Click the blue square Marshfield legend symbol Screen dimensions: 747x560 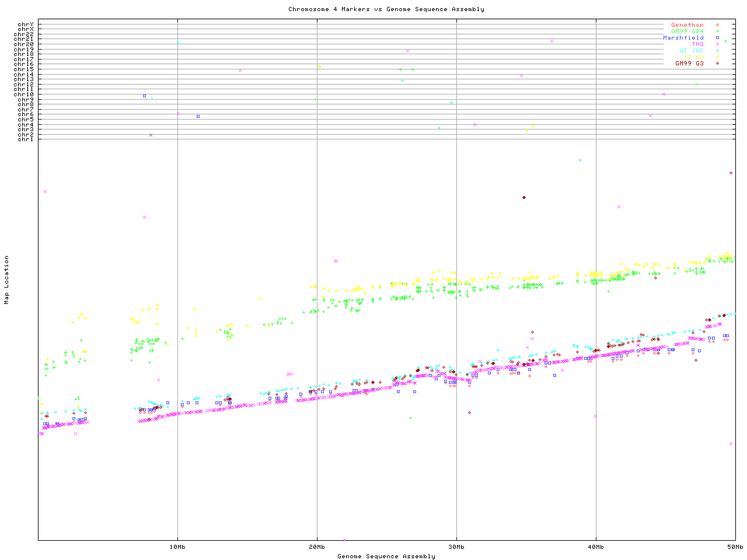[717, 38]
